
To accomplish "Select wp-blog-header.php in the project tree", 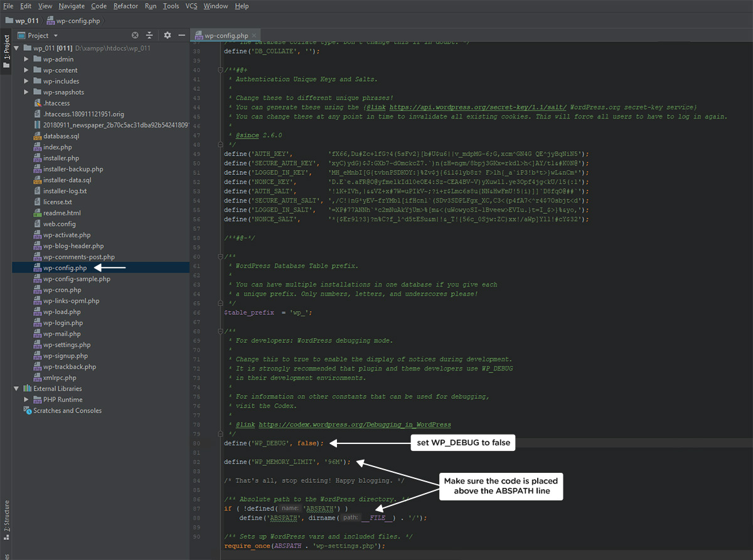I will (73, 246).
